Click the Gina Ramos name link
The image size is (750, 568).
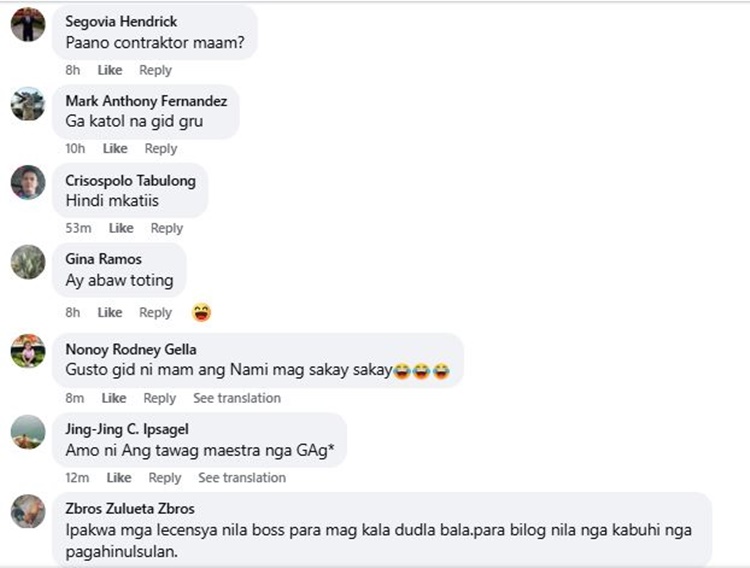point(103,259)
